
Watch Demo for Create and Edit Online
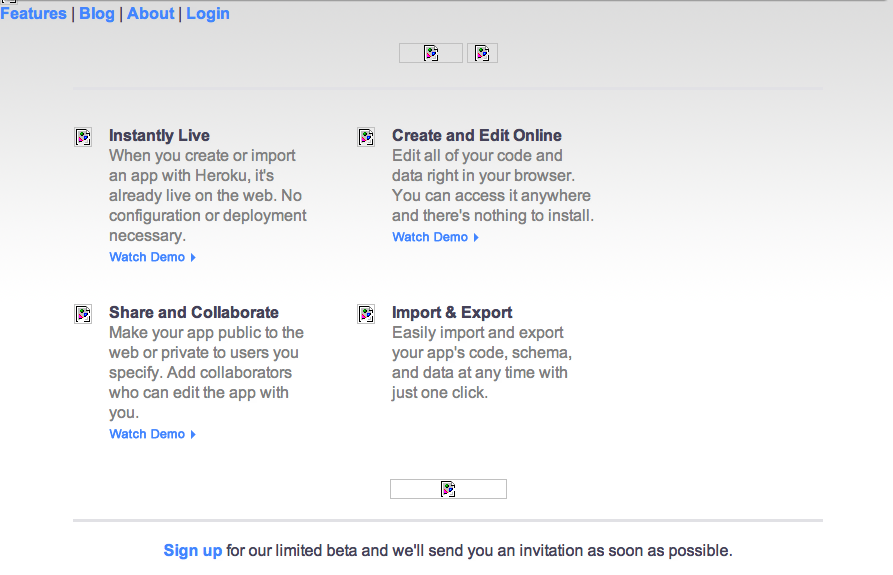click(x=430, y=237)
